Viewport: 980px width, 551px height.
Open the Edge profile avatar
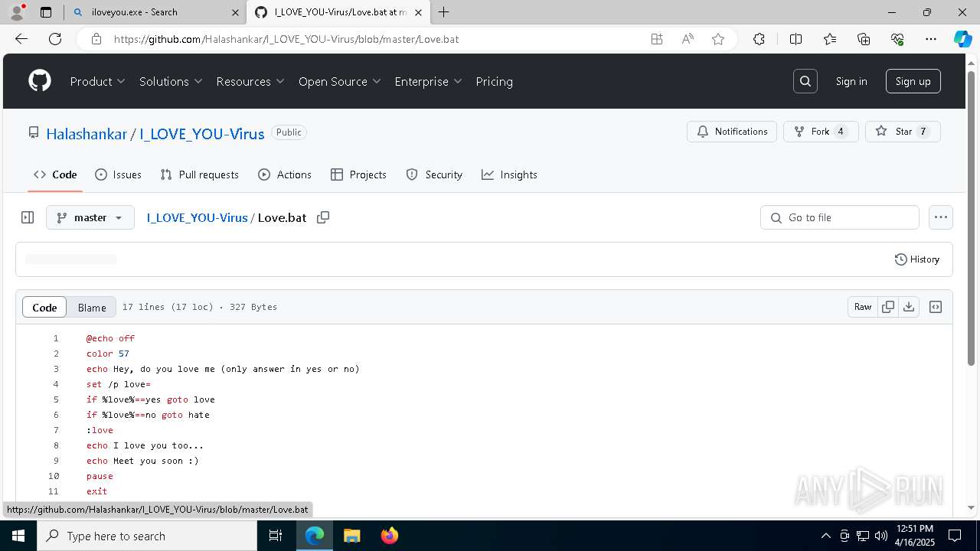(17, 12)
